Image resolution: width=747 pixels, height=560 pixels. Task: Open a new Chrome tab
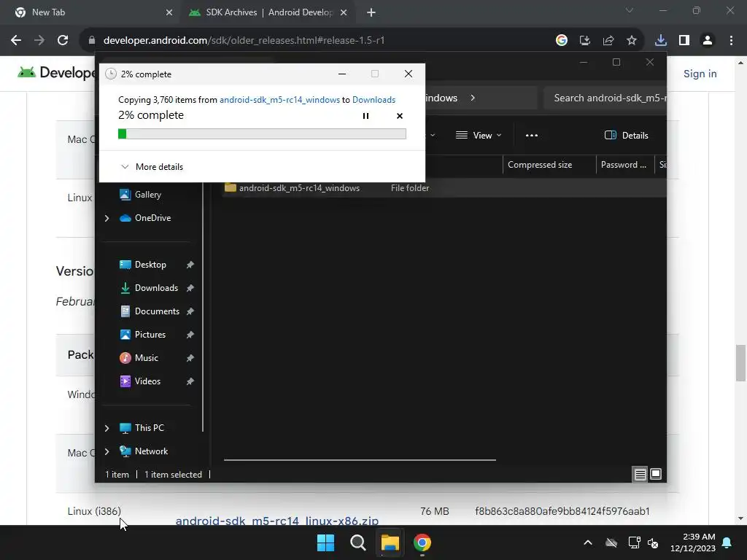(x=371, y=12)
